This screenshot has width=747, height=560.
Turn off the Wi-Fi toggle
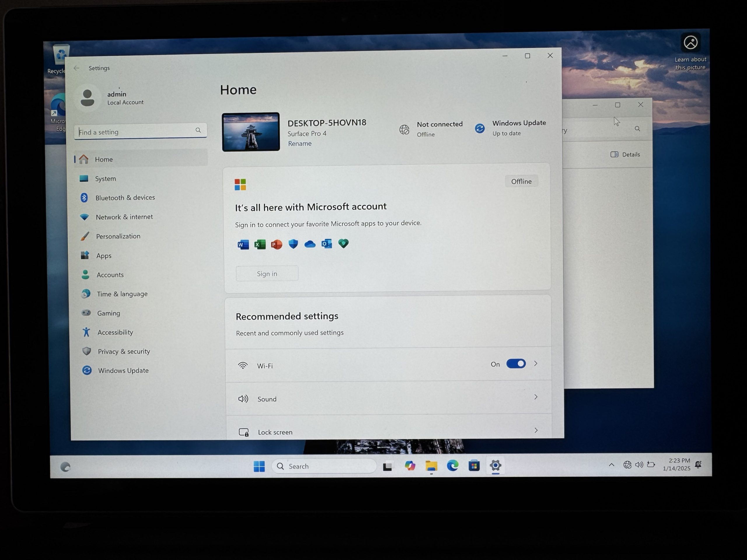pos(516,363)
